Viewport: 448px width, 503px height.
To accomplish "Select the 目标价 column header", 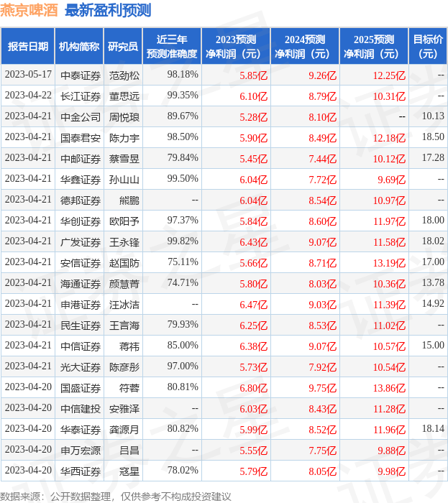I will tap(428, 47).
